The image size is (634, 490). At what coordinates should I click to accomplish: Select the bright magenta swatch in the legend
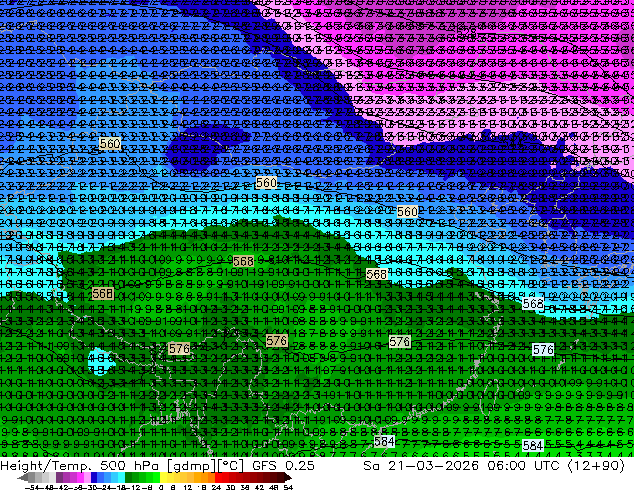pos(80,477)
